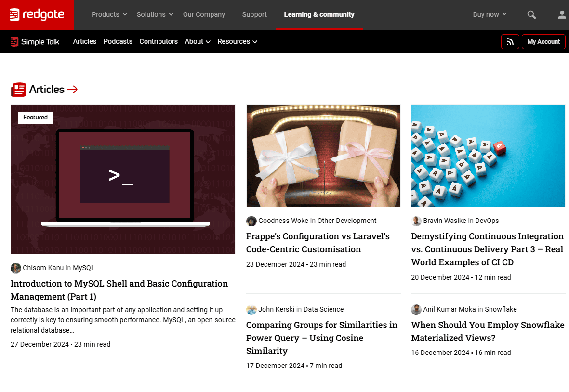Click Chisom Kanu's avatar
569x392 pixels.
click(15, 268)
